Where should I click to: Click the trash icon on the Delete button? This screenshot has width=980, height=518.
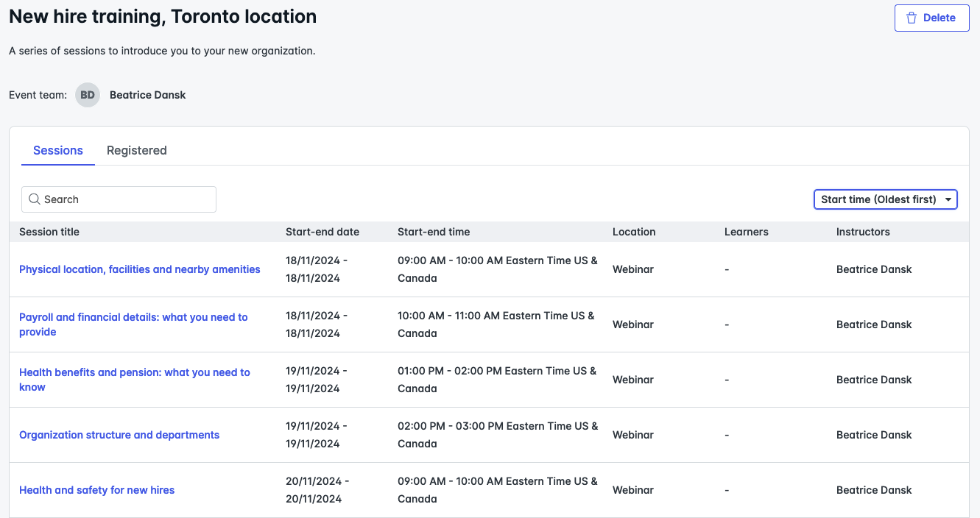[x=913, y=18]
